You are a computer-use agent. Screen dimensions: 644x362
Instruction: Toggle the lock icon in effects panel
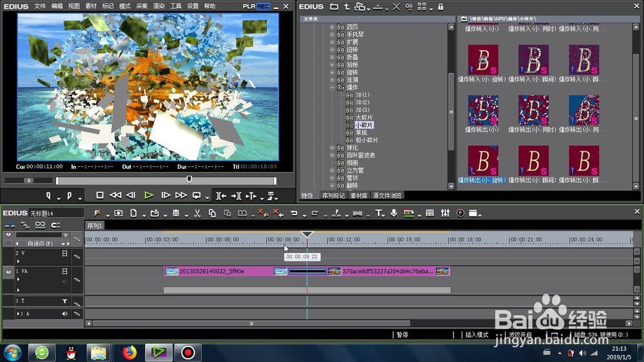[x=440, y=7]
